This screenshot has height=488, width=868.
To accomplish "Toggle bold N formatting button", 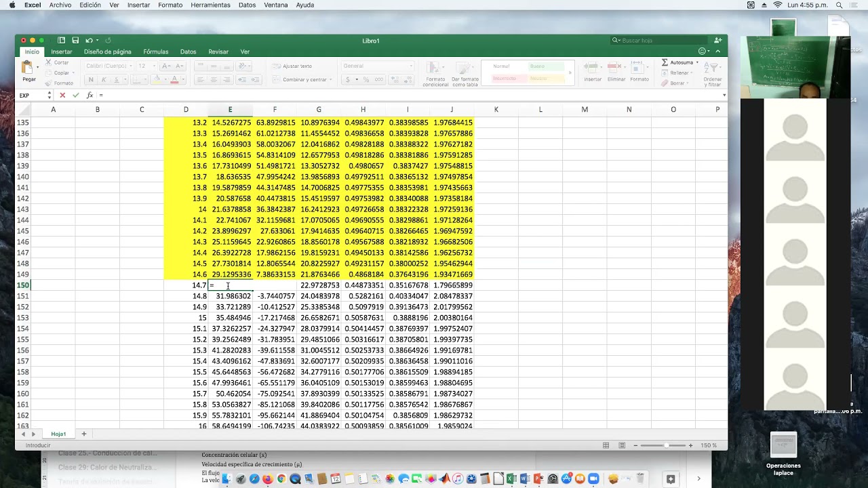I will [90, 79].
